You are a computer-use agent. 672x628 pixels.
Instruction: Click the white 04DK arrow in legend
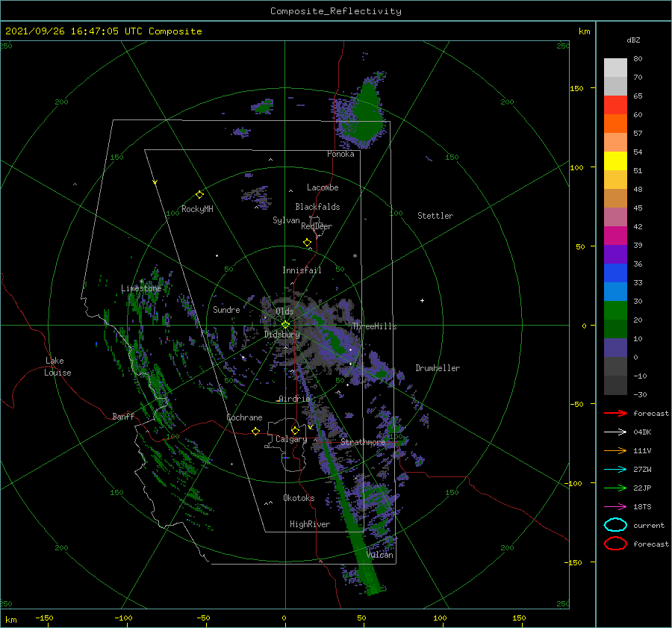[x=615, y=432]
